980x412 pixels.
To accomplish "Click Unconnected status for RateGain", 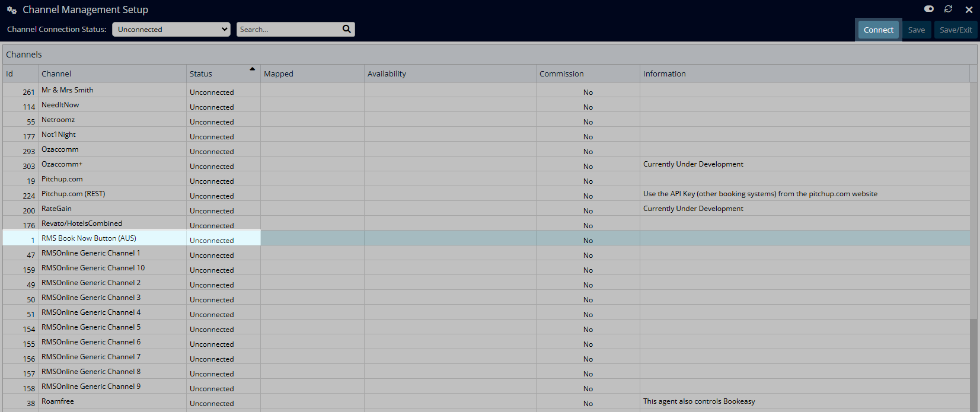I will point(212,210).
